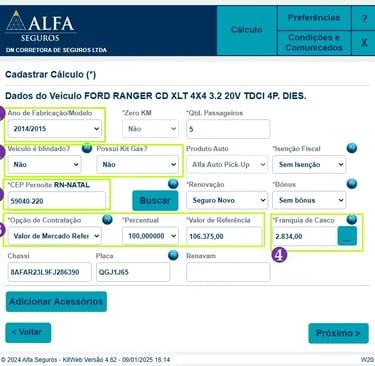Image resolution: width=375 pixels, height=366 pixels.
Task: Click info icon next to Isenção Fiscal
Action: (x=352, y=148)
